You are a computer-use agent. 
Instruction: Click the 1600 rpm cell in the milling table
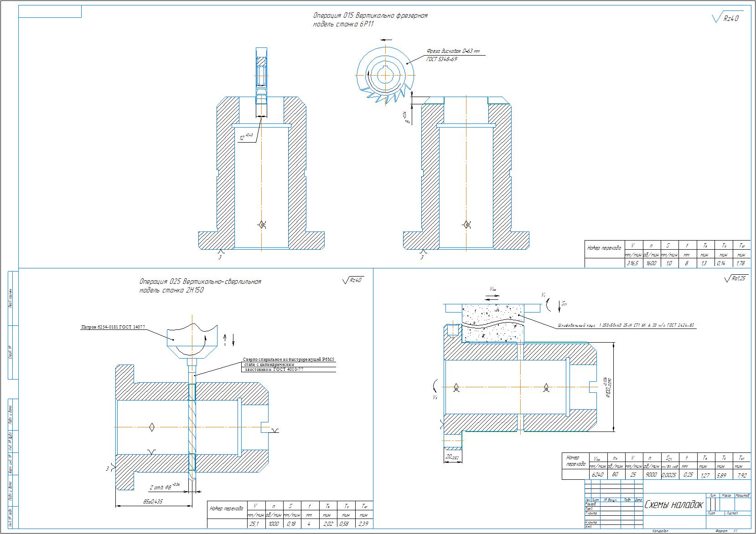click(x=652, y=263)
